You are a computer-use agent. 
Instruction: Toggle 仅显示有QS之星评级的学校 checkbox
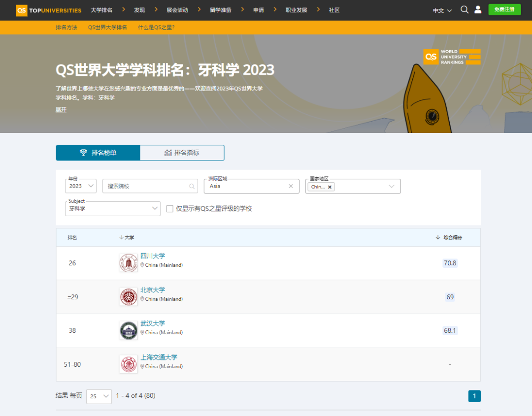170,209
